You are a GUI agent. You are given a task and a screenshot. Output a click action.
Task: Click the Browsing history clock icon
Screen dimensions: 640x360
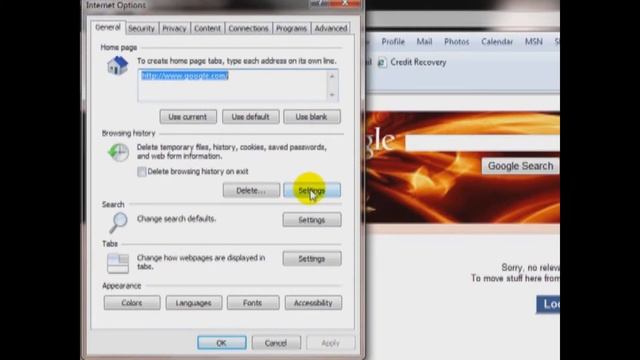coord(118,153)
